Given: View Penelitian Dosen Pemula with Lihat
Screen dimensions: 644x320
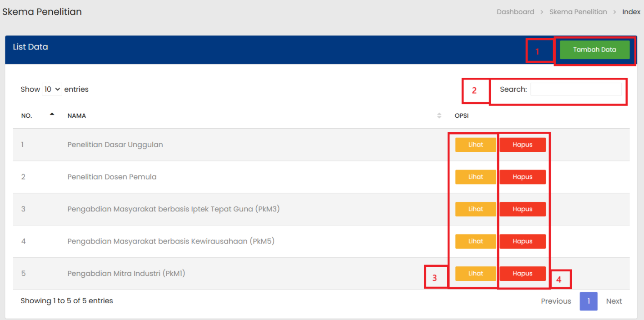Looking at the screenshot, I should (x=475, y=177).
